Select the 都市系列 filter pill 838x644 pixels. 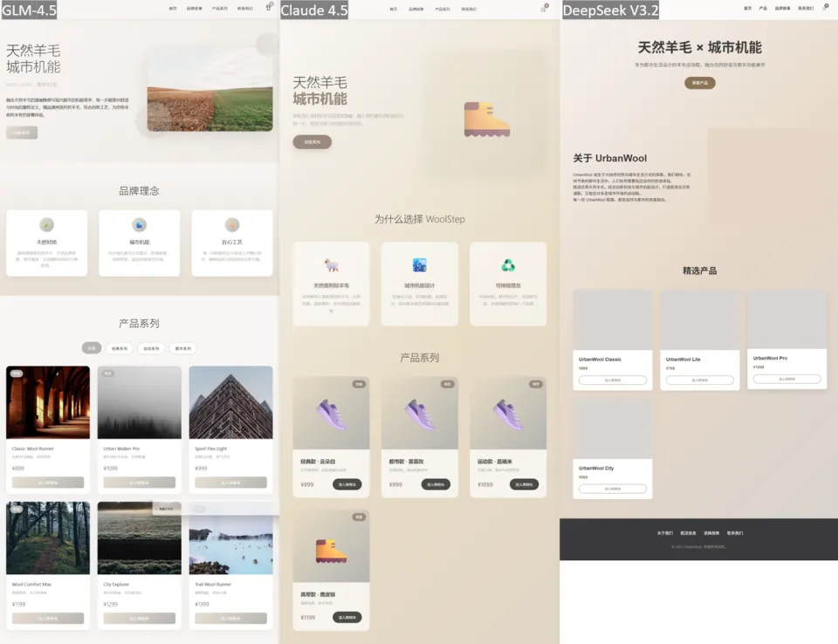coord(183,348)
